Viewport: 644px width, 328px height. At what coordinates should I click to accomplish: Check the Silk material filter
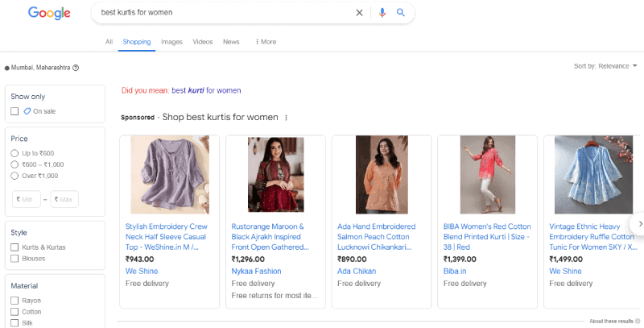(x=14, y=322)
